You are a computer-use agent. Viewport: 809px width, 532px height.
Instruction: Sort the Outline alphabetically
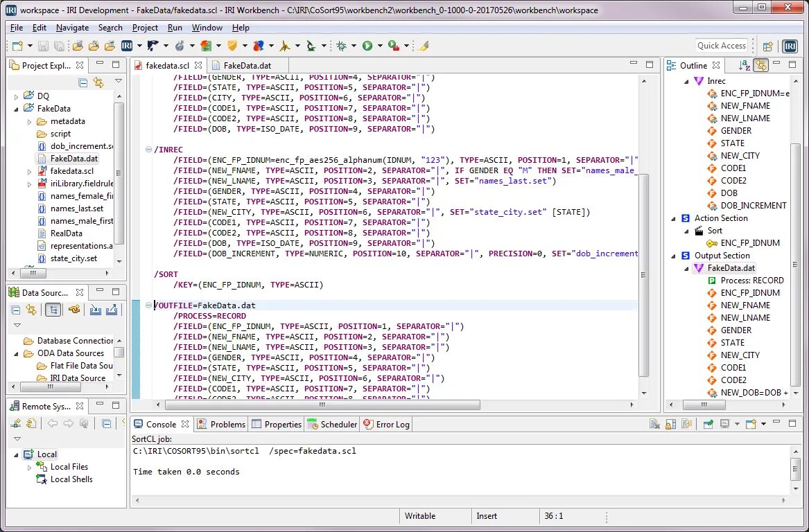[x=744, y=65]
